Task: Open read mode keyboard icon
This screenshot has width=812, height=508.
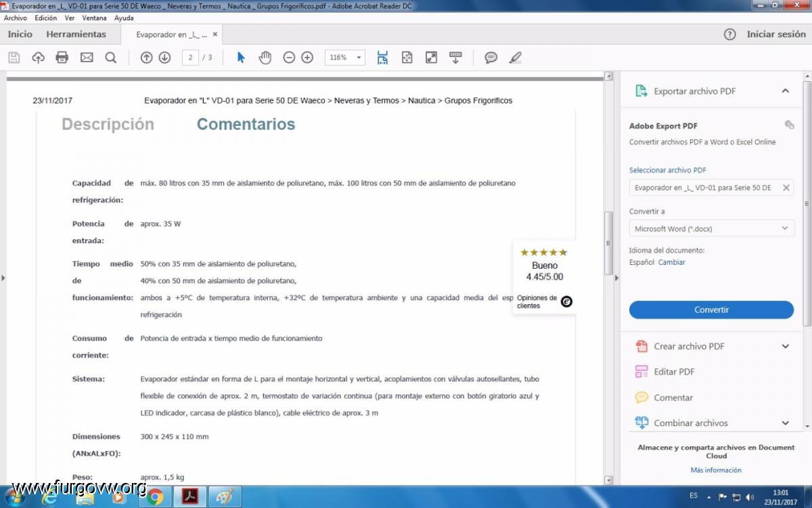Action: [455, 58]
